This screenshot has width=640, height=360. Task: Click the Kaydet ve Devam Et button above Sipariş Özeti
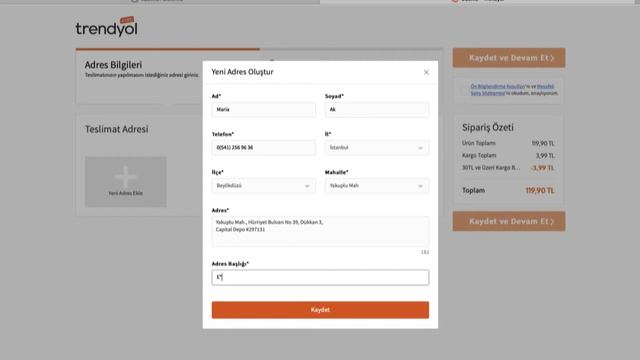[x=509, y=58]
